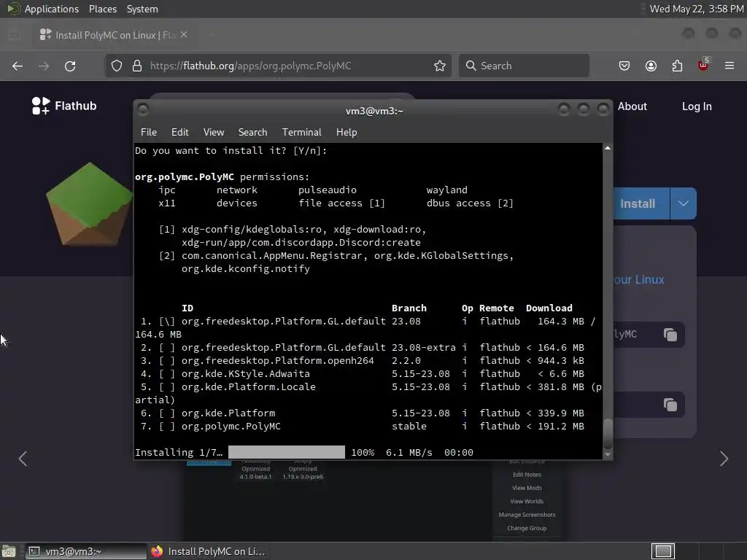
Task: Click the '6.1 MB/s' speed text
Action: [409, 452]
